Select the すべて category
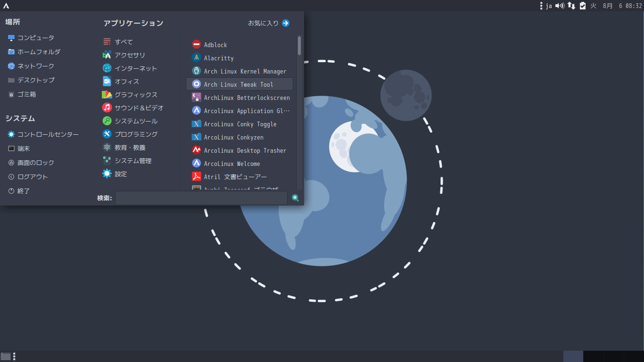The width and height of the screenshot is (644, 362). [x=118, y=42]
